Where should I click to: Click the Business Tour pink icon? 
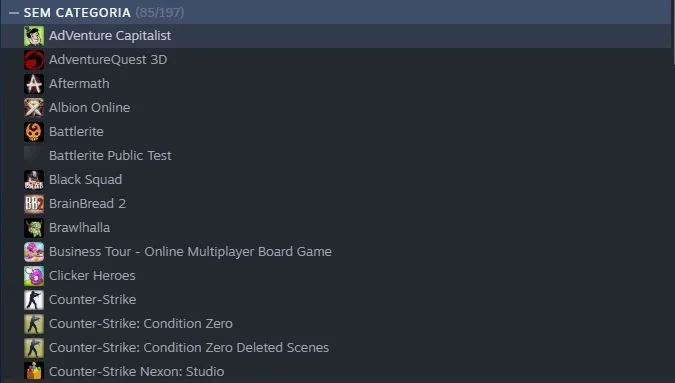(x=34, y=252)
